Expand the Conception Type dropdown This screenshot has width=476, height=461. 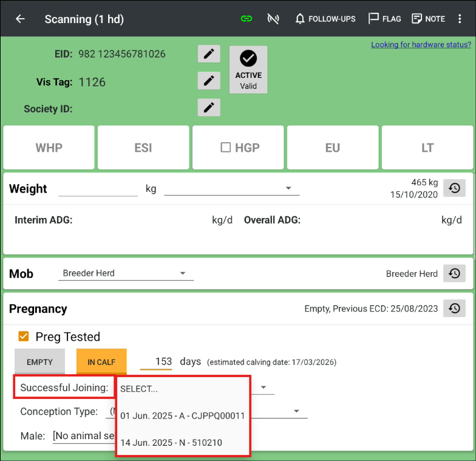point(296,411)
